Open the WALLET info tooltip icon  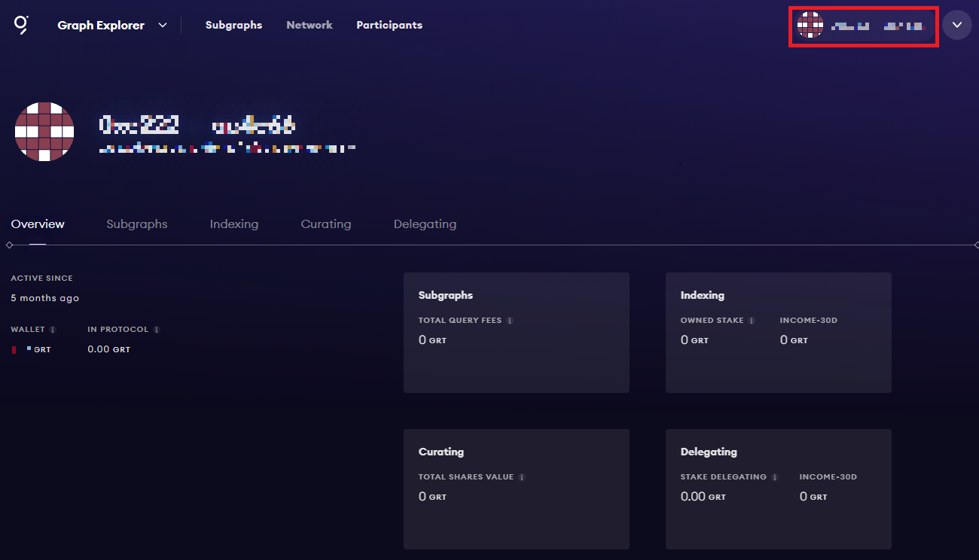pos(53,329)
